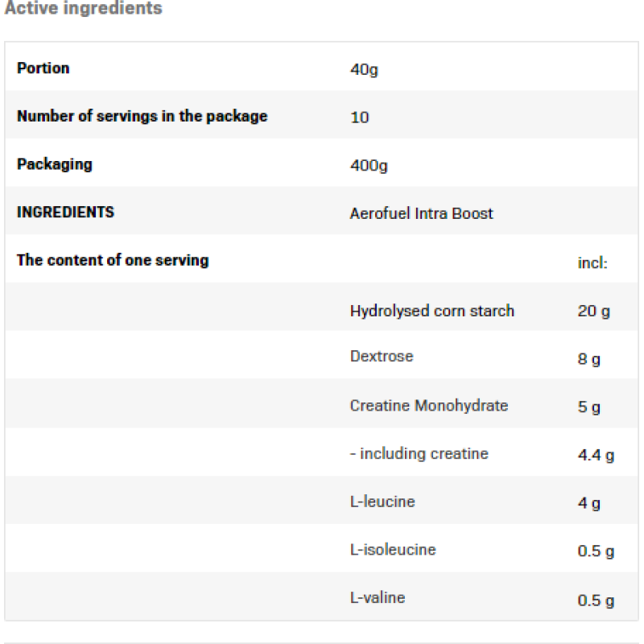Click the L-leucine ingredient
Viewport: 644px width, 644px height.
382,502
